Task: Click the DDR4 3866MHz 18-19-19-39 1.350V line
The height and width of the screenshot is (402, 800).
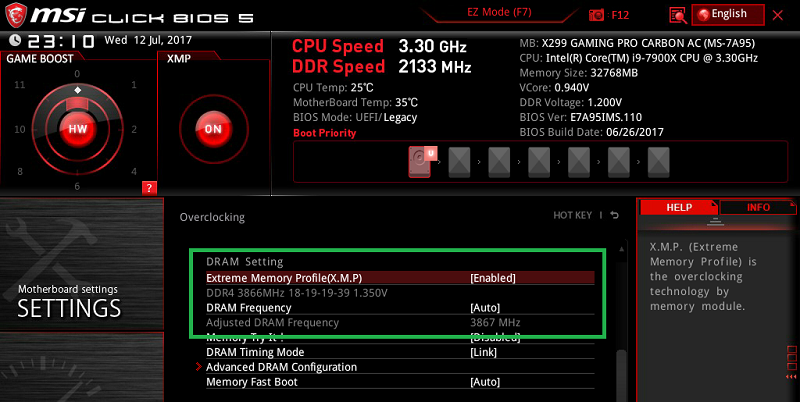Action: pos(297,293)
